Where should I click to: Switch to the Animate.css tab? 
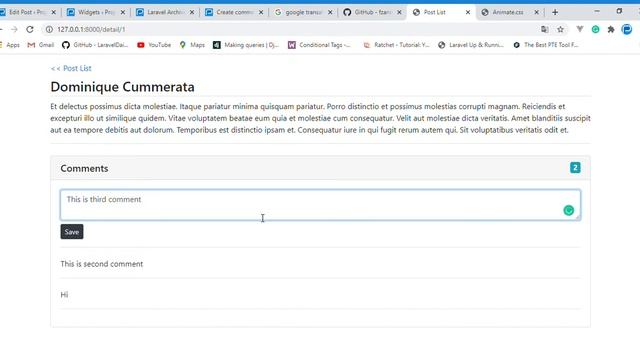tap(508, 12)
